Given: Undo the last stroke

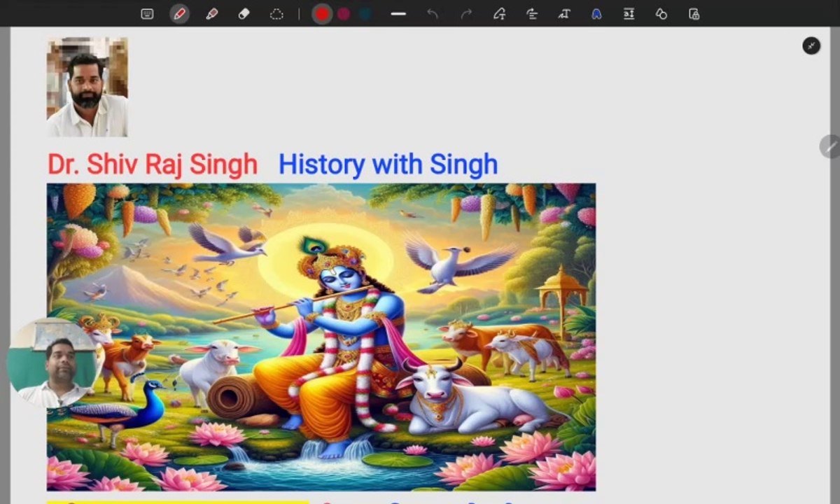Looking at the screenshot, I should coord(433,13).
